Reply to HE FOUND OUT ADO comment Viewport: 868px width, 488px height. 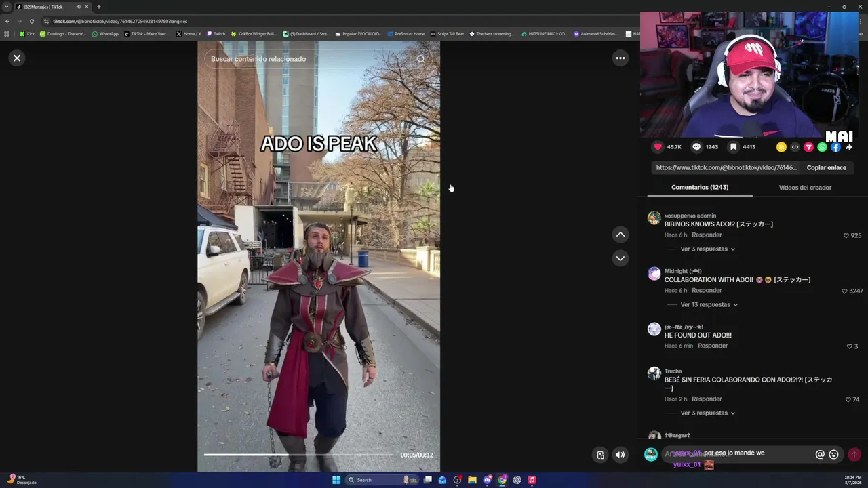pos(713,346)
